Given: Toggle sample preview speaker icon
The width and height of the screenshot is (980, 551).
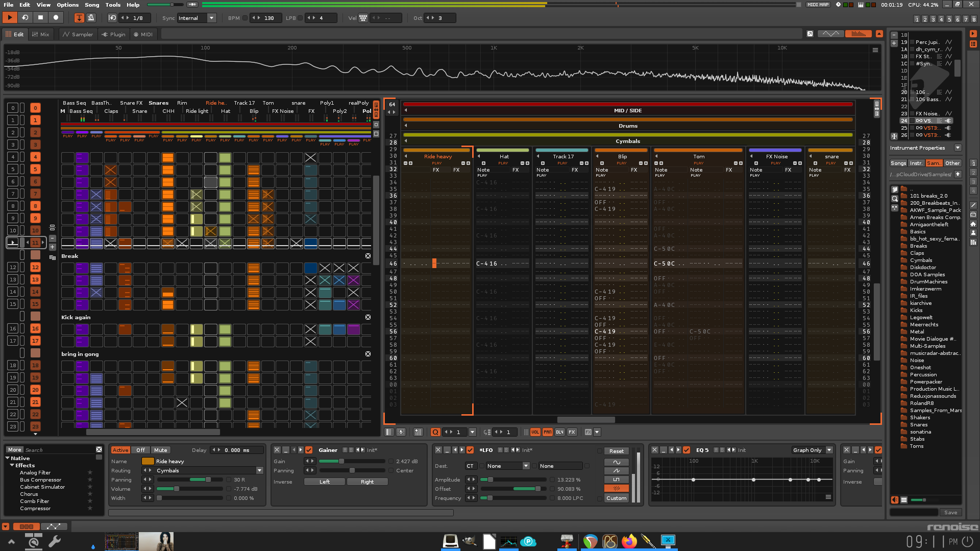Looking at the screenshot, I should point(895,500).
